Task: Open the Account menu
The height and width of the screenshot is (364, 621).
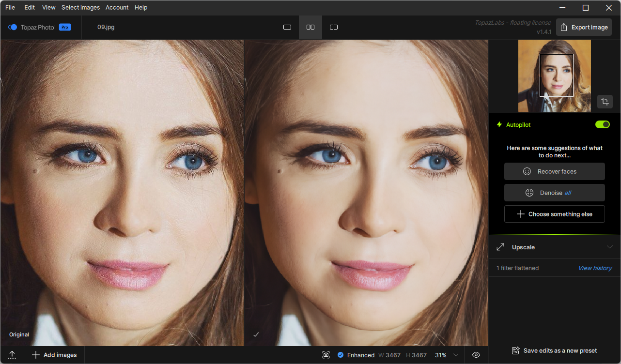Action: [117, 8]
